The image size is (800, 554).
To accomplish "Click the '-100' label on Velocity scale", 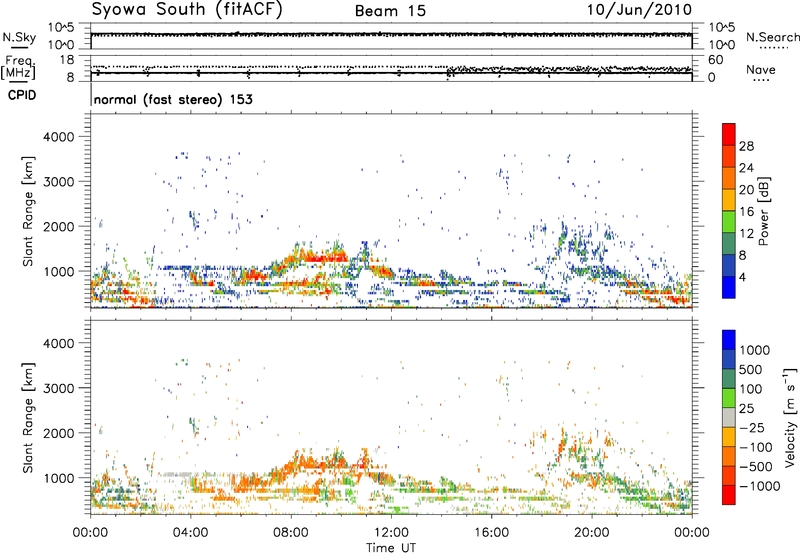I will 756,447.
